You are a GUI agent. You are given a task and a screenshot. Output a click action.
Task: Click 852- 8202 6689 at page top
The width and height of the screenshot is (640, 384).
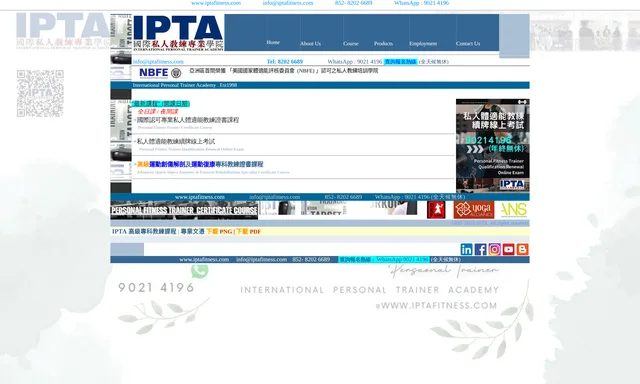(x=353, y=3)
